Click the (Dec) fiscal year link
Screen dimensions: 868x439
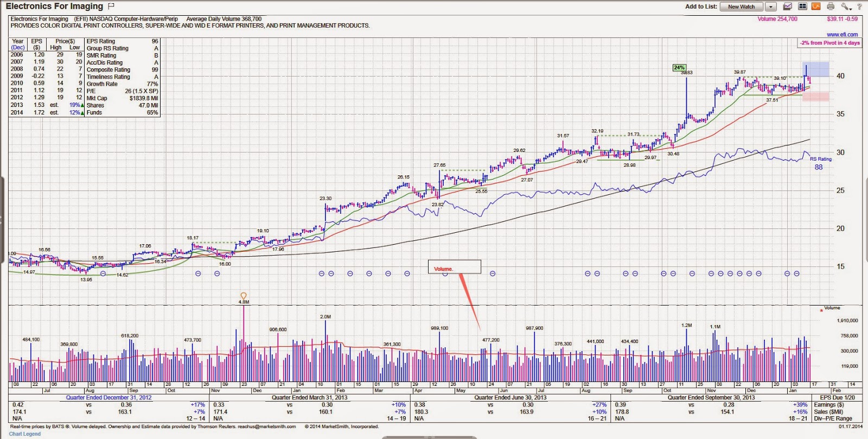17,47
